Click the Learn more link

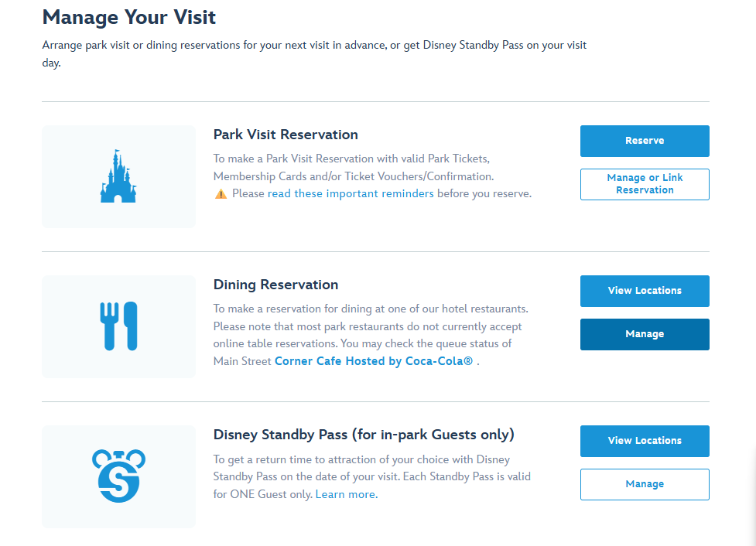(346, 494)
